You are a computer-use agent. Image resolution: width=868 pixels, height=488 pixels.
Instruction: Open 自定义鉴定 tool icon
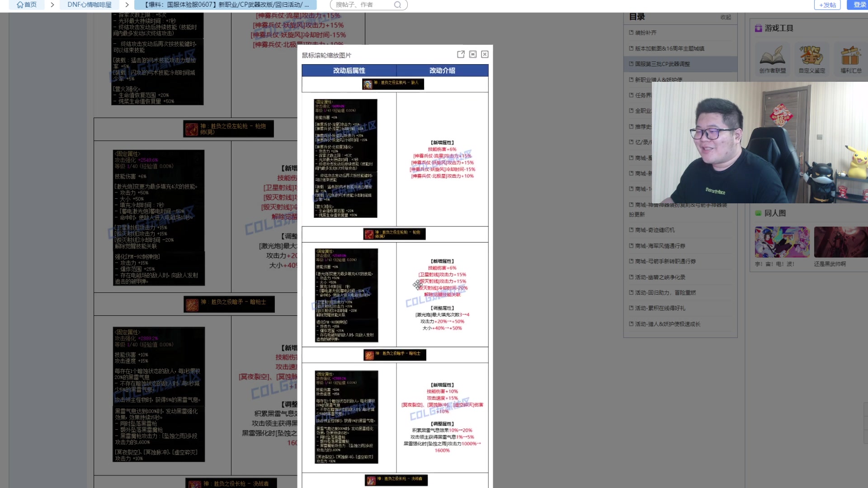(x=811, y=56)
